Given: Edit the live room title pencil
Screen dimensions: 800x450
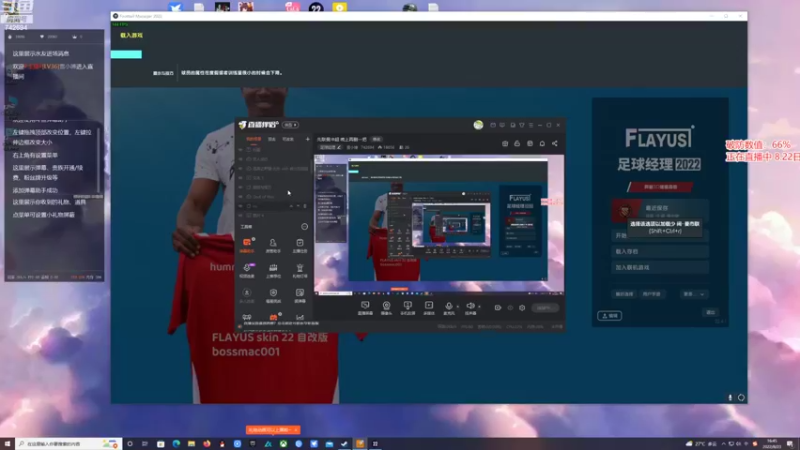Looking at the screenshot, I should 339,147.
